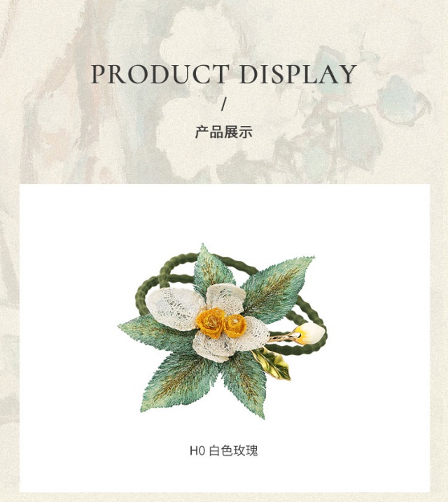Click the 产品展示 subtitle text
Screen dimensions: 448x502
coord(224,132)
